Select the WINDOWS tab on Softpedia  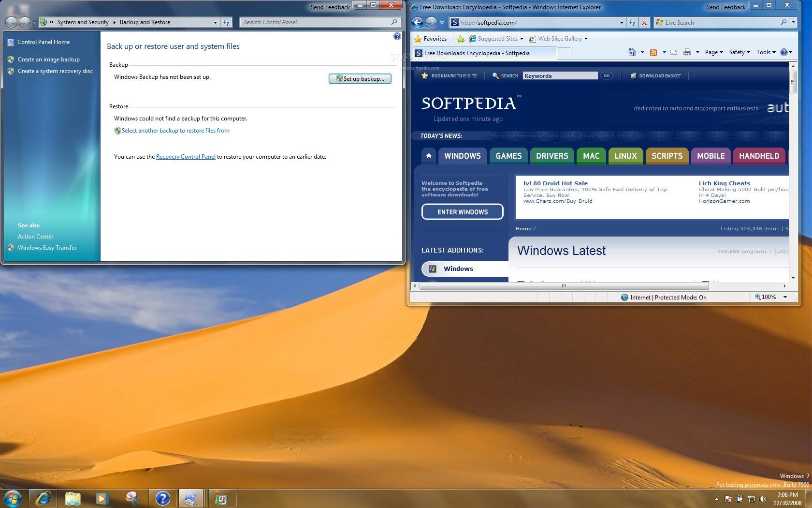tap(463, 156)
